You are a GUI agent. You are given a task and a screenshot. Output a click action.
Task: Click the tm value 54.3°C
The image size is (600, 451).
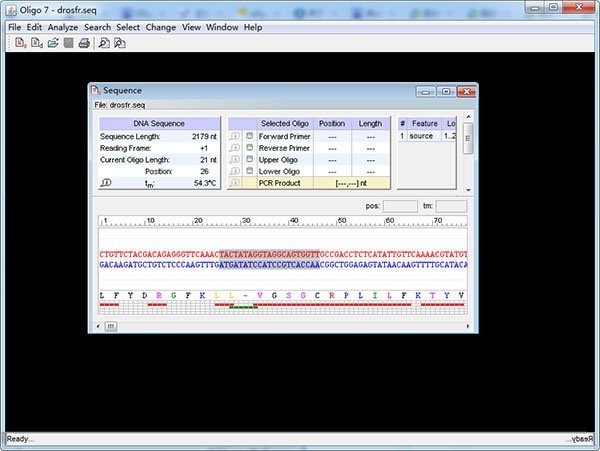205,183
